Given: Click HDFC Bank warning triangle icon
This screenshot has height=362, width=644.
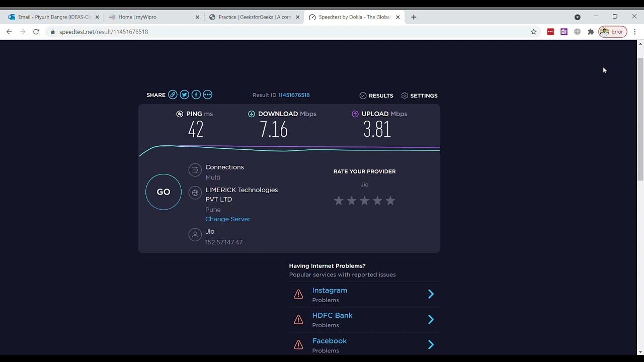Looking at the screenshot, I should (298, 319).
